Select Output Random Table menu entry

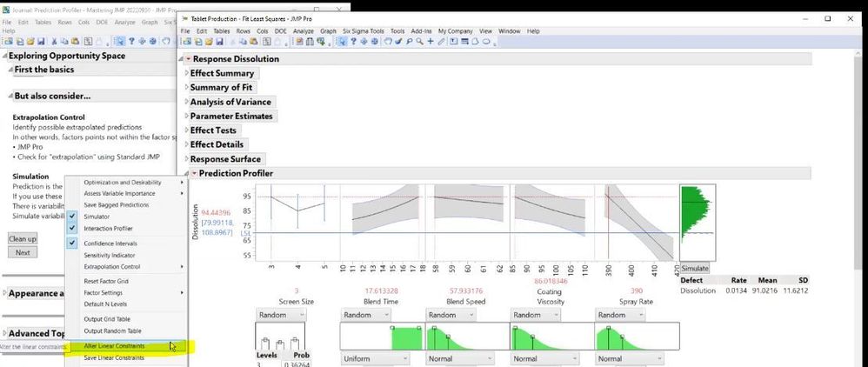[112, 330]
